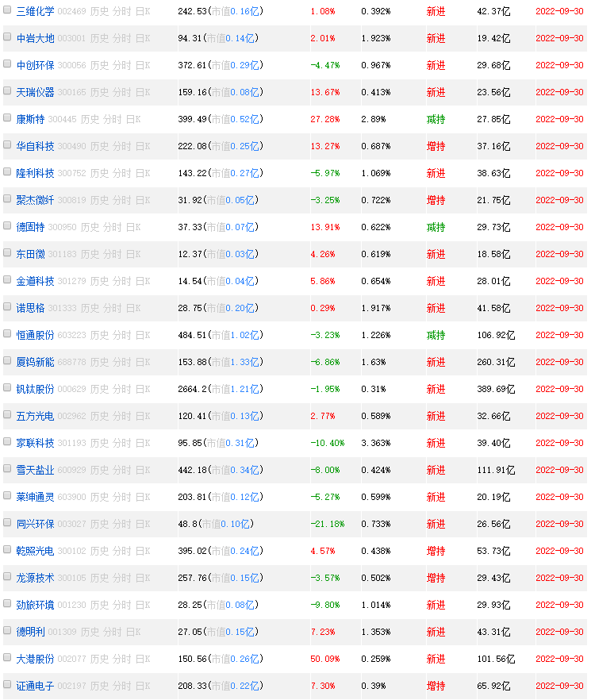This screenshot has width=595, height=700.
Task: Select the 50.09% change value
Action: pos(325,659)
